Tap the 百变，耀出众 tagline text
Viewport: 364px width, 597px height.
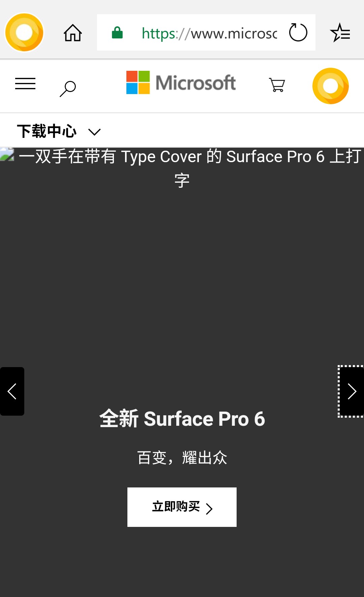(182, 458)
